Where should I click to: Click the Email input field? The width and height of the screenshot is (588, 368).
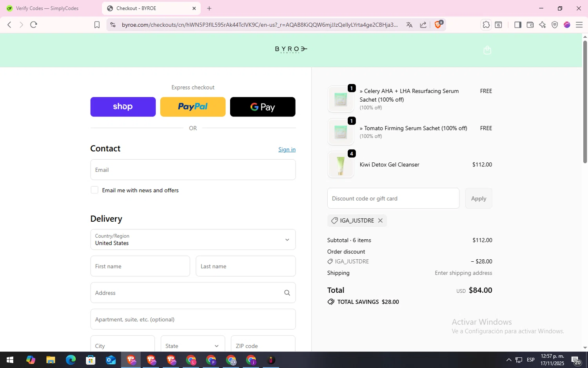tap(193, 169)
